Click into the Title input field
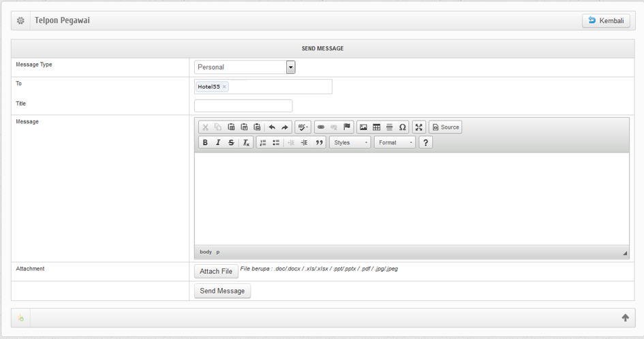Viewport: 644px width, 339px height. tap(243, 106)
